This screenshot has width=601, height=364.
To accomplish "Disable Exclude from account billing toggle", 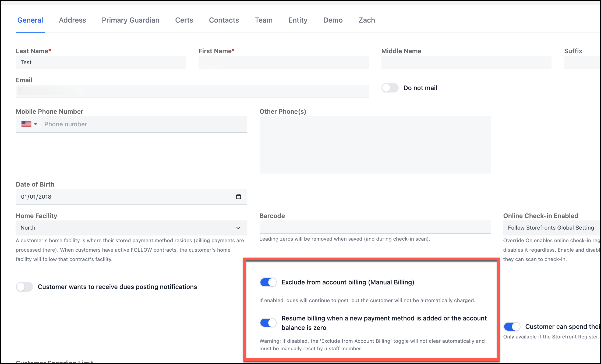I will click(268, 282).
